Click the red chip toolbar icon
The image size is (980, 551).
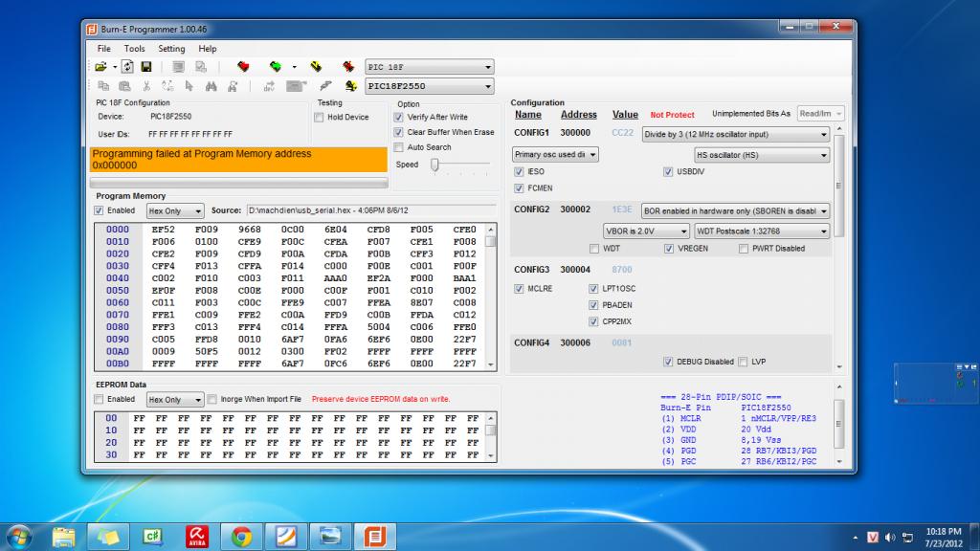pos(244,67)
